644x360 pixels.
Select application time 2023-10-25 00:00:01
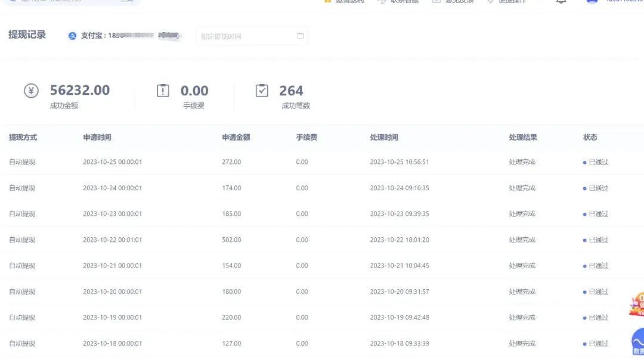113,162
